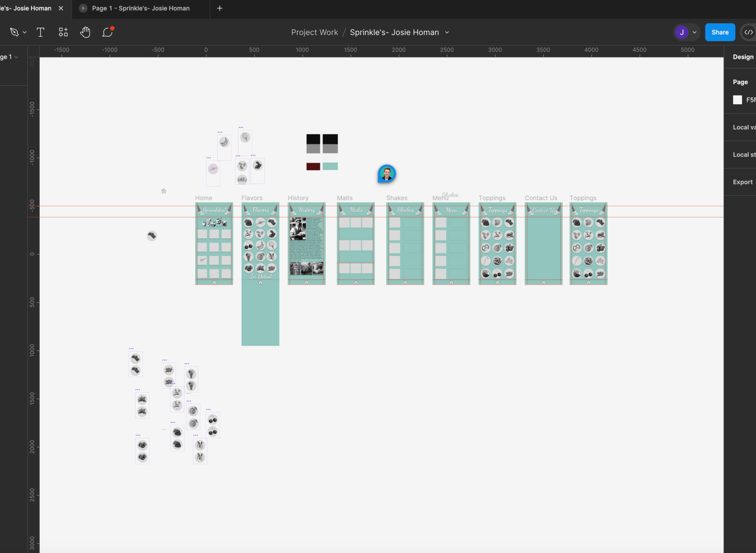Screen dimensions: 756x553
Task: Open the Design panel tab
Action: (743, 57)
